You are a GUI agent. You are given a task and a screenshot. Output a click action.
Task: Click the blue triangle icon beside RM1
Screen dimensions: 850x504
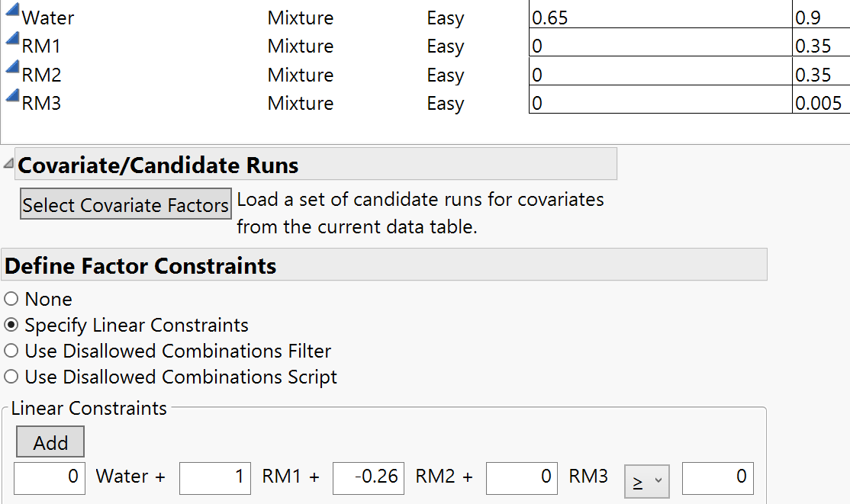[x=12, y=41]
